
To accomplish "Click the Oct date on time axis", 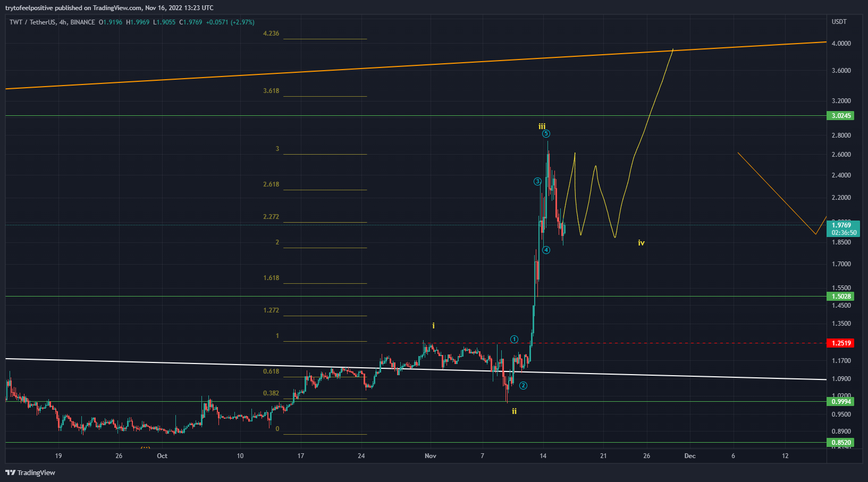I will click(162, 456).
